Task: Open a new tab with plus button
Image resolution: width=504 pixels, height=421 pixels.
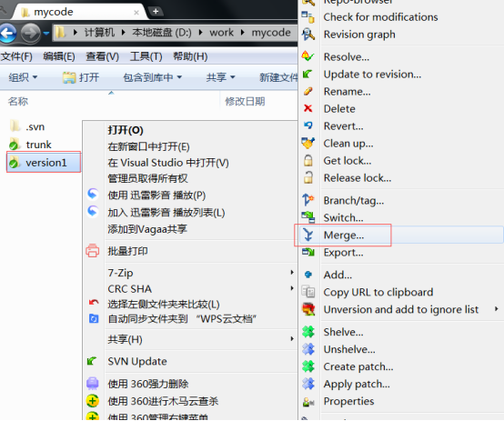Action: 156,12
